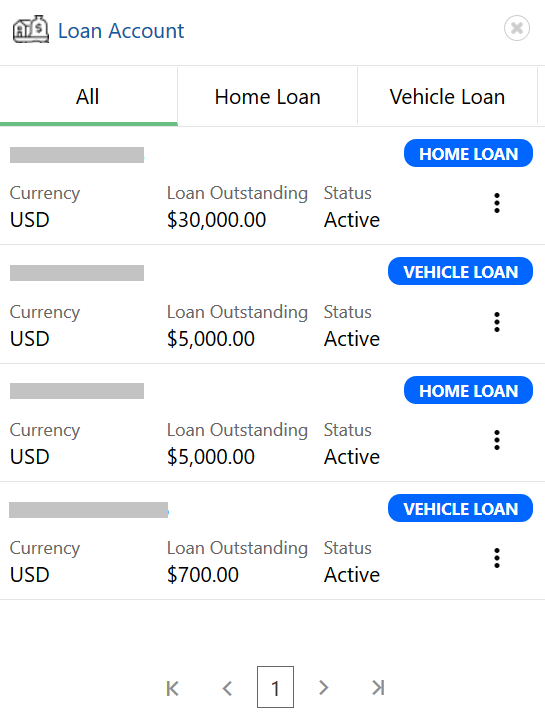545x718 pixels.
Task: Switch to the Vehicle Loan tab
Action: (447, 96)
